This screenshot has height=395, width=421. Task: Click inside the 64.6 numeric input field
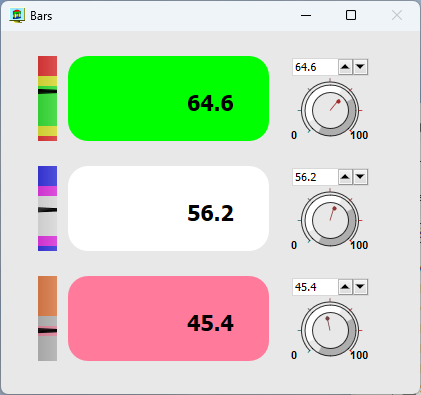point(315,67)
